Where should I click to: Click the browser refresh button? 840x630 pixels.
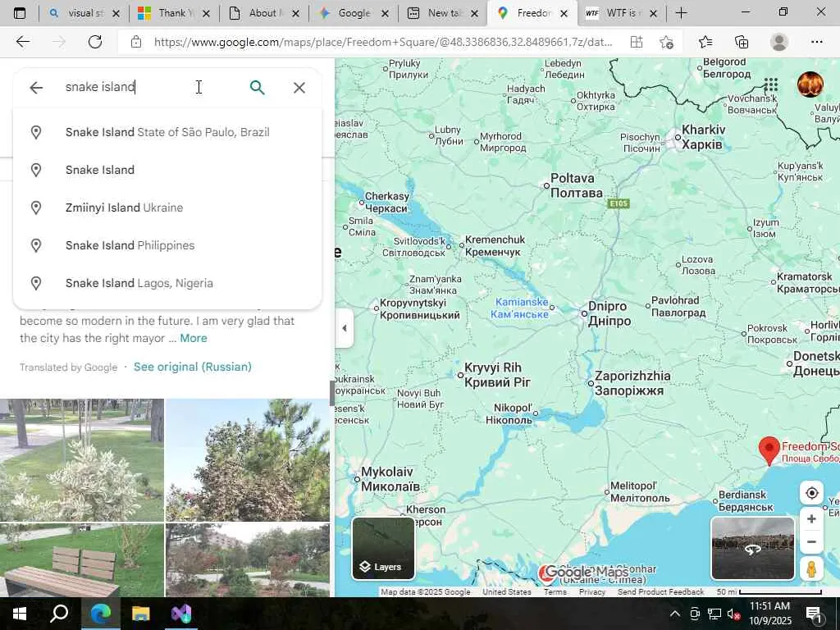pos(95,42)
